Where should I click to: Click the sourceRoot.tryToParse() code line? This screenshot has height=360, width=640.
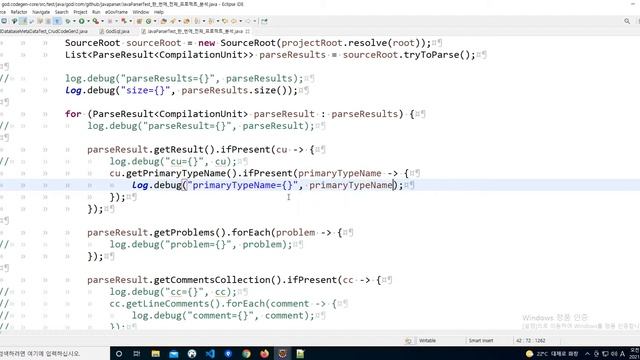[270, 55]
